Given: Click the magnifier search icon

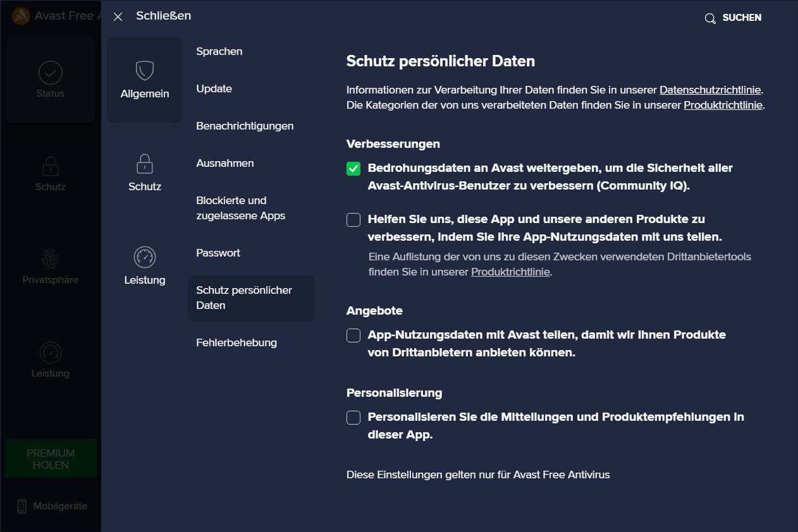Looking at the screenshot, I should tap(710, 18).
